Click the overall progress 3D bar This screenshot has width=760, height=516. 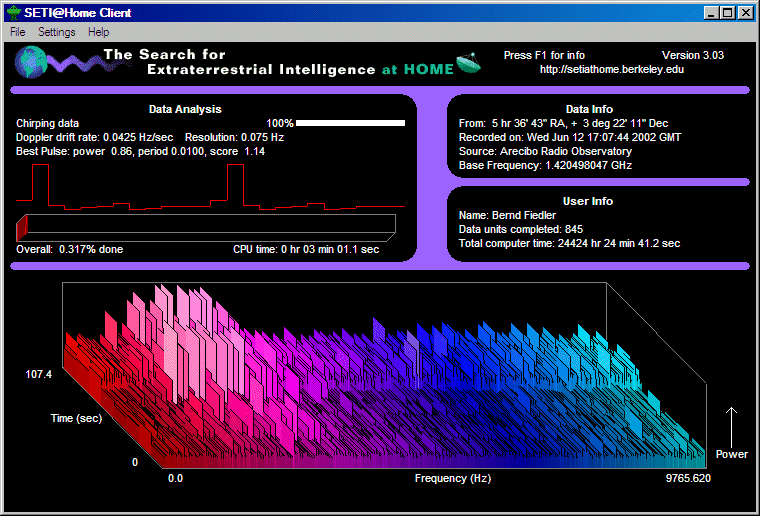[206, 228]
